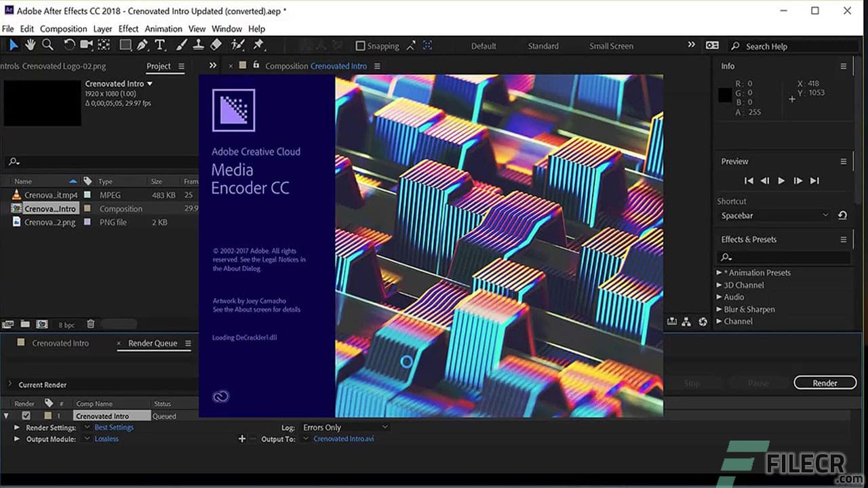Select the Hand tool in the toolbar
The height and width of the screenshot is (488, 868).
[x=30, y=45]
